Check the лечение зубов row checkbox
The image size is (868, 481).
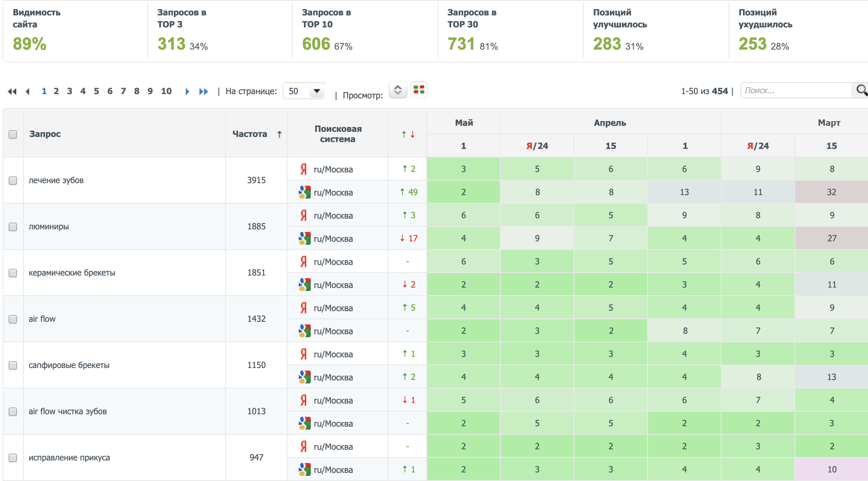coord(13,180)
